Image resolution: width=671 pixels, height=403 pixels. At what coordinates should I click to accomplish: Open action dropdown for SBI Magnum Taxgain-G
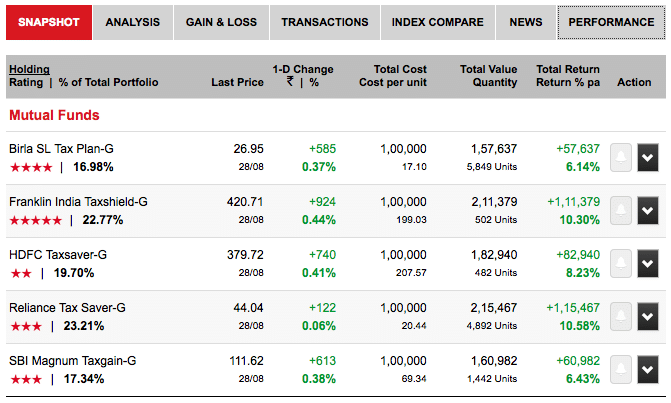(648, 370)
